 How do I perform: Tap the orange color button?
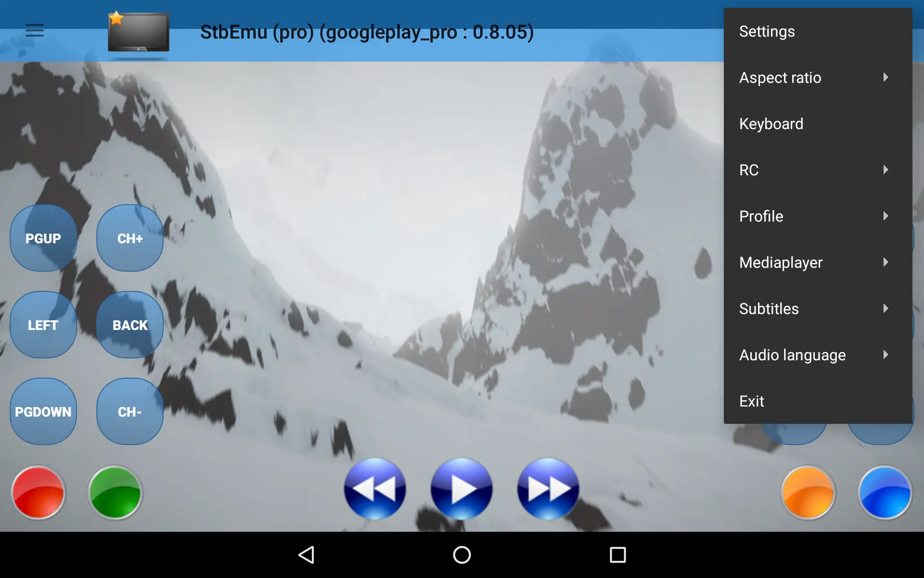coord(808,490)
